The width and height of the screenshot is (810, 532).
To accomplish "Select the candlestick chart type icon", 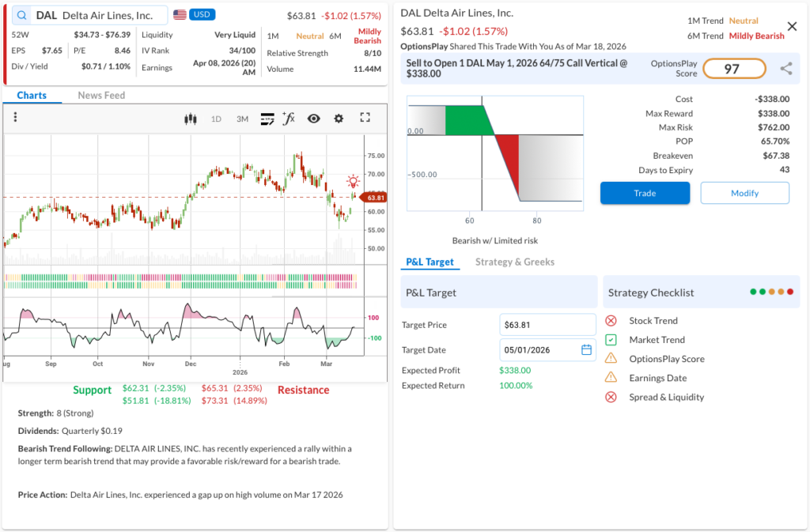I will 189,119.
